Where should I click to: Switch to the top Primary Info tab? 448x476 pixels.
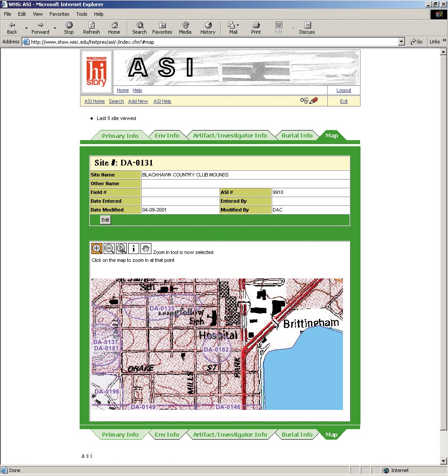pos(120,136)
